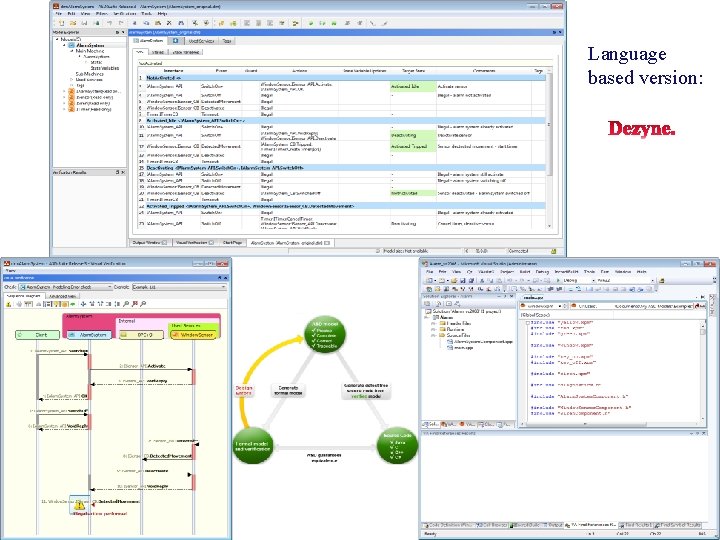Screen dimensions: 720x540
Task: Open the (Global Scope) dropdown in editor
Action: pyautogui.click(x=567, y=315)
